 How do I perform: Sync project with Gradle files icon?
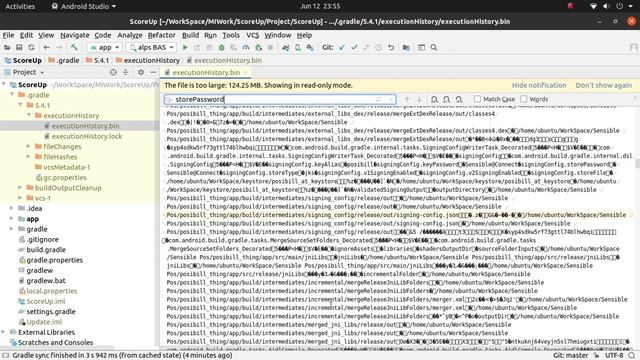tap(286, 47)
